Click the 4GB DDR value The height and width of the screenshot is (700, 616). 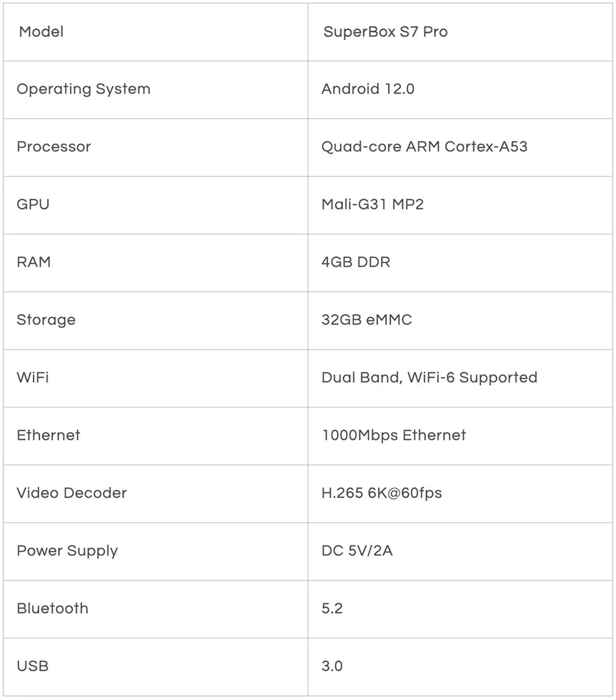coord(356,262)
